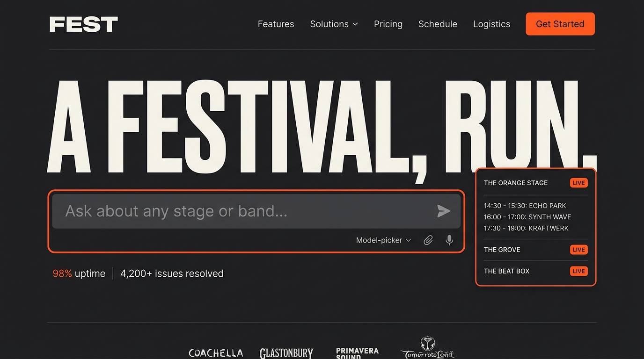The width and height of the screenshot is (644, 359).
Task: Click the Tomorrowland logo
Action: pyautogui.click(x=427, y=349)
